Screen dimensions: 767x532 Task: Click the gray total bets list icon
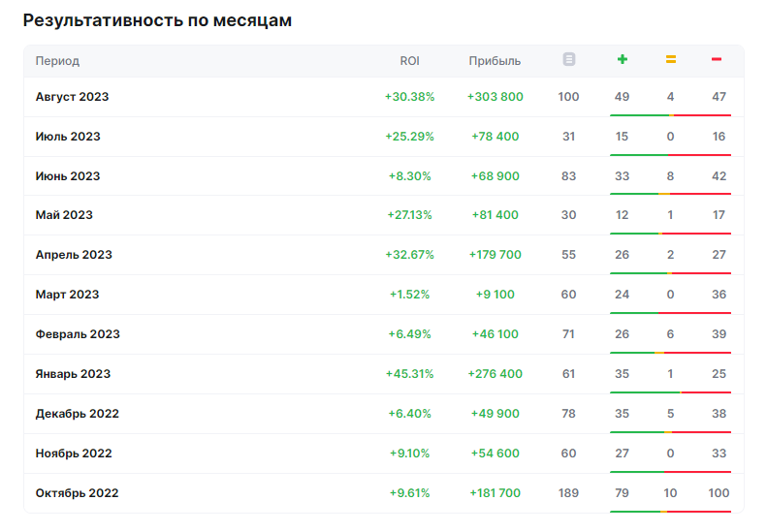click(x=568, y=60)
